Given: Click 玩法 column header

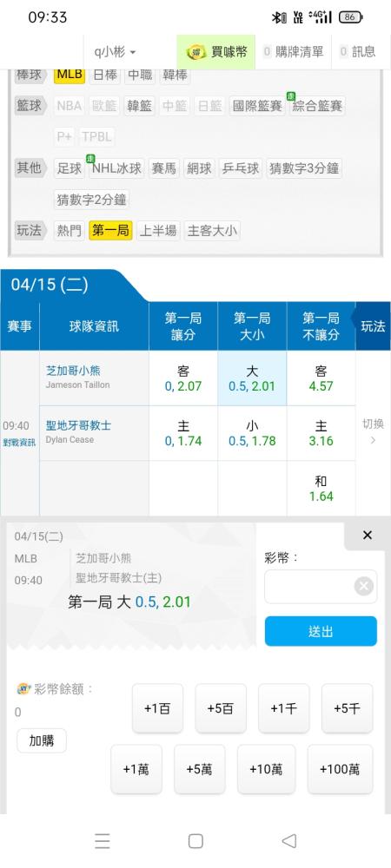Looking at the screenshot, I should pyautogui.click(x=373, y=326).
